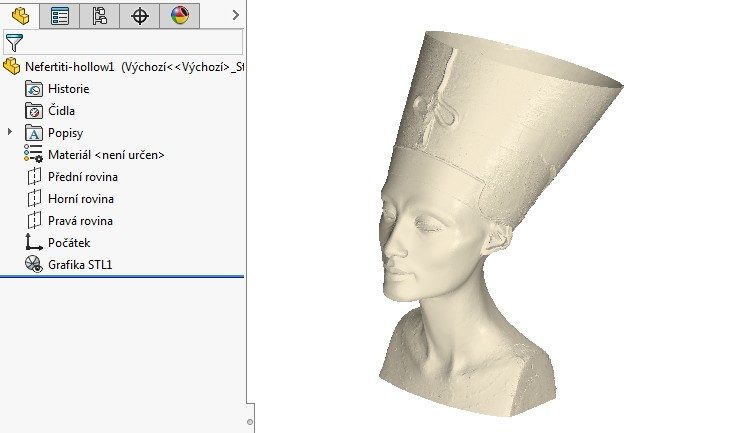Viewport: 750px width, 433px height.
Task: Select the Grafika STL1 feature
Action: coord(80,265)
